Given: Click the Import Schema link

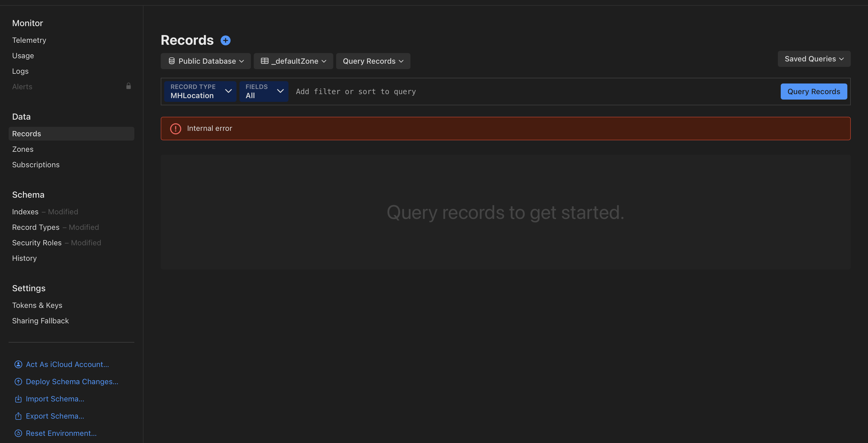Looking at the screenshot, I should [55, 399].
